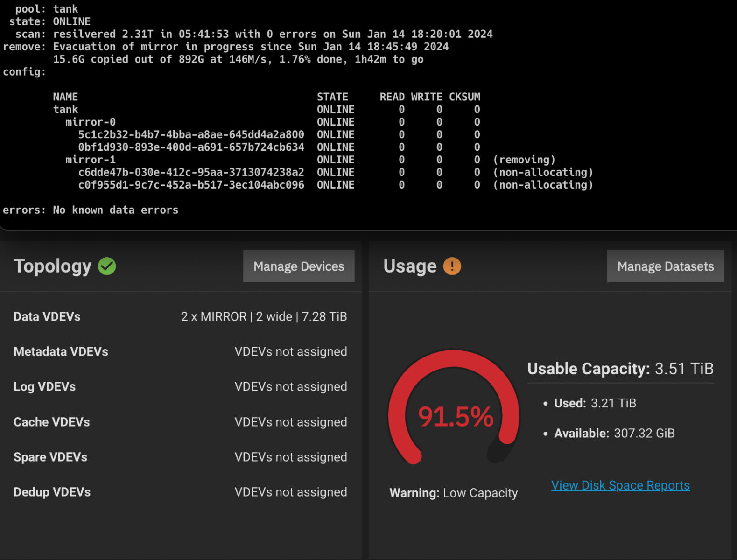Click the Used 3.21 TiB entry
This screenshot has width=737, height=560.
click(x=590, y=403)
